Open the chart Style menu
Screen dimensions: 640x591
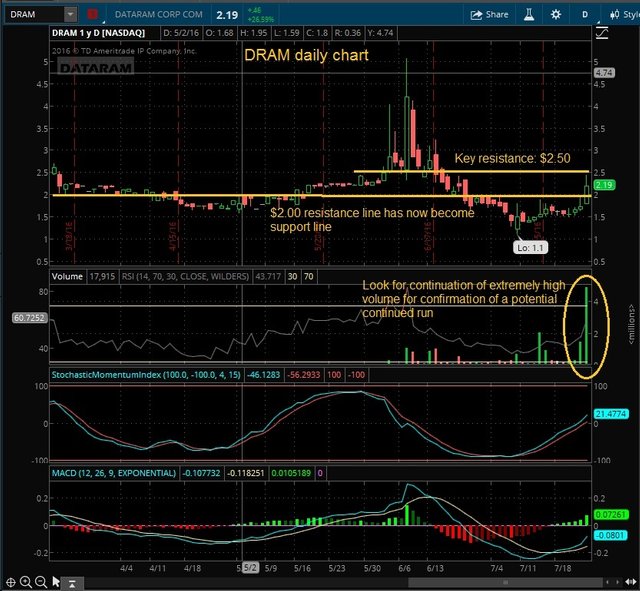click(x=624, y=15)
